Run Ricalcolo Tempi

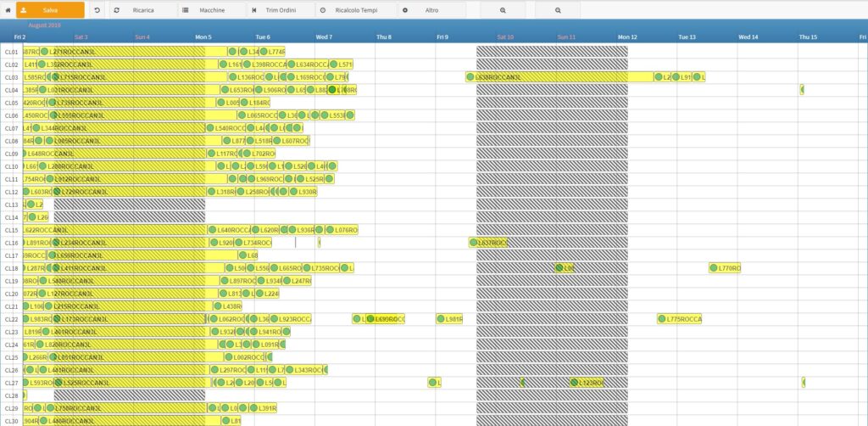pyautogui.click(x=349, y=10)
